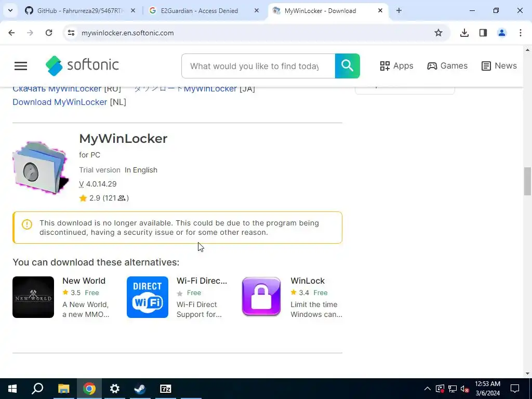The image size is (532, 399).
Task: Open the News section
Action: 499,66
